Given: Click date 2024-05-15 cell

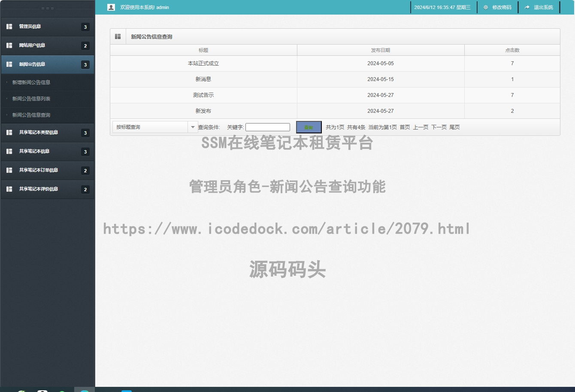Looking at the screenshot, I should coord(381,79).
